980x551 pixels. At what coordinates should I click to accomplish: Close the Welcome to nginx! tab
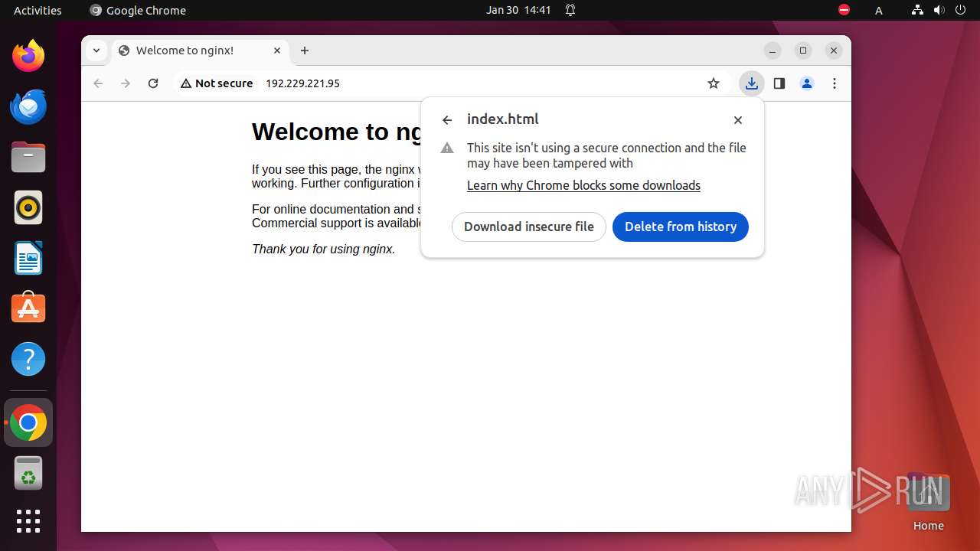[277, 51]
